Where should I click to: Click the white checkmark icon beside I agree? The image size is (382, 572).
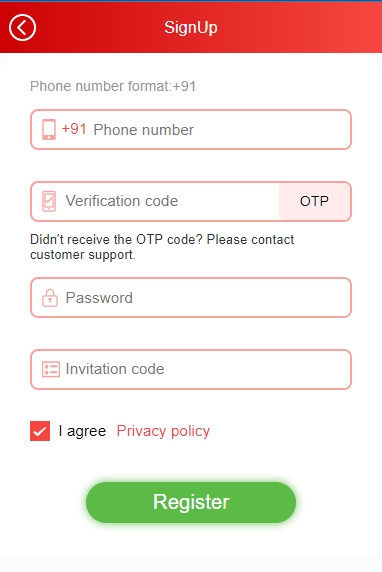pos(40,431)
